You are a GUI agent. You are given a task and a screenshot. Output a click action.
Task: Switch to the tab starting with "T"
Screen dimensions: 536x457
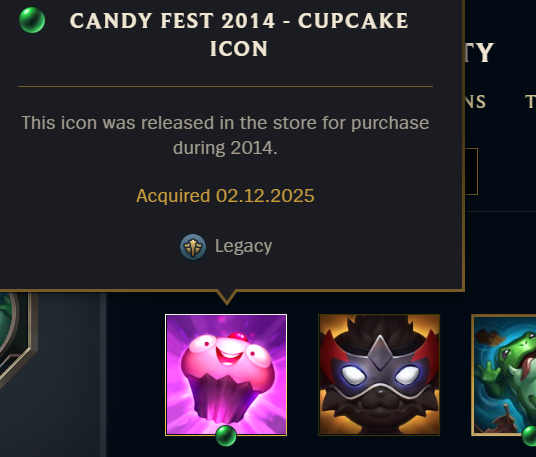coord(531,102)
